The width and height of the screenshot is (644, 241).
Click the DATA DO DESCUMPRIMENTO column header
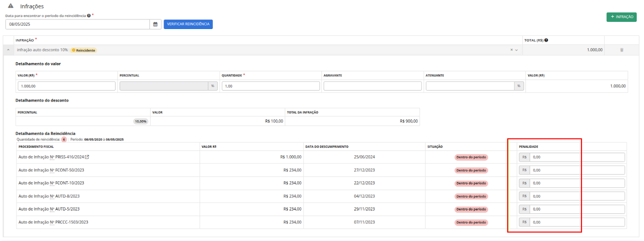[x=327, y=147]
